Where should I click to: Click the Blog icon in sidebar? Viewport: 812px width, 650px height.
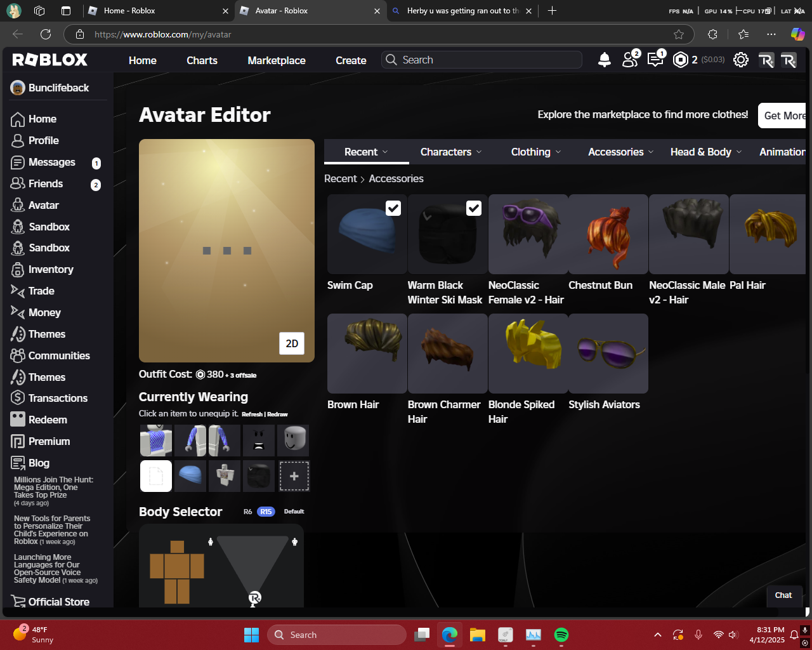pyautogui.click(x=18, y=463)
